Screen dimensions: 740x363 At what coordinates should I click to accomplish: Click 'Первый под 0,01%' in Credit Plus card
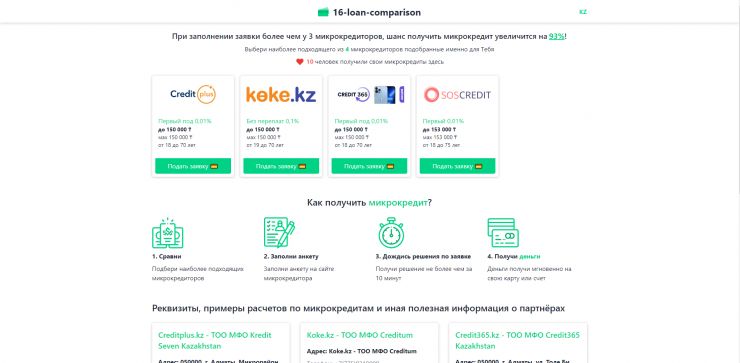(185, 121)
